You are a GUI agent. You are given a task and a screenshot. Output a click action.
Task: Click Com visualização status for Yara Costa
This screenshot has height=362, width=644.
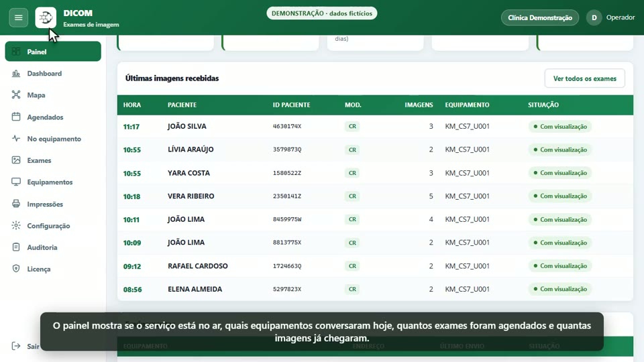tap(559, 173)
